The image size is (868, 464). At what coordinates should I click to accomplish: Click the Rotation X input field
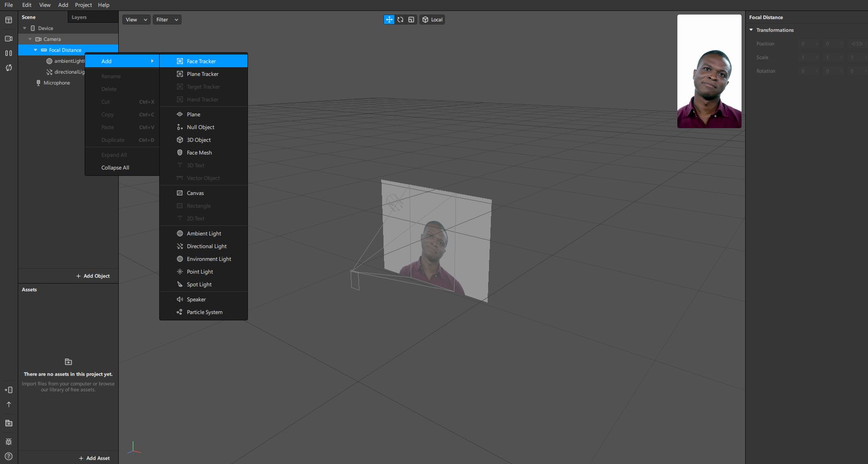[x=809, y=71]
